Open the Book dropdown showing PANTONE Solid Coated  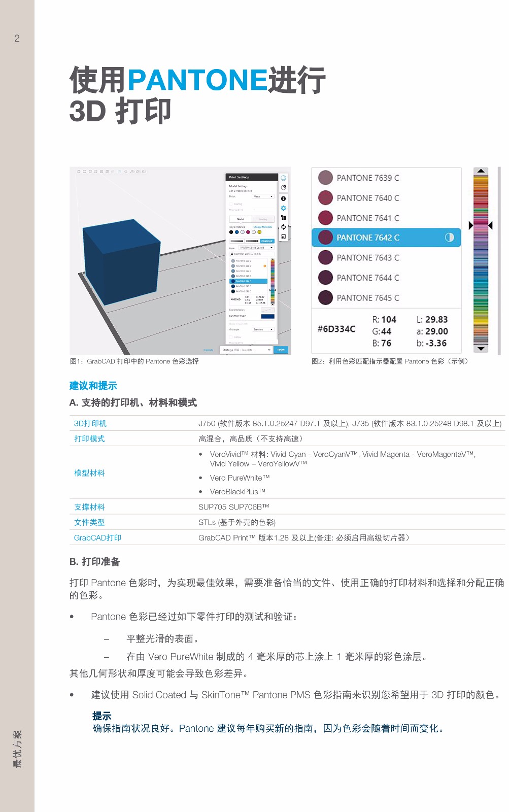(x=257, y=248)
